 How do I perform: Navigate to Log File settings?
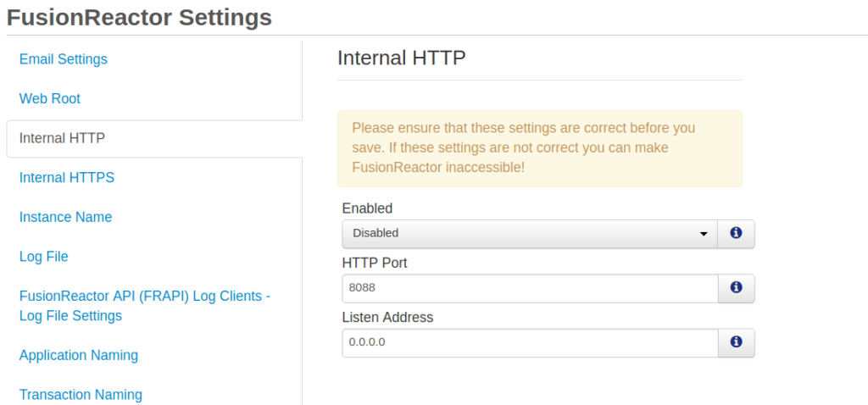pos(44,257)
